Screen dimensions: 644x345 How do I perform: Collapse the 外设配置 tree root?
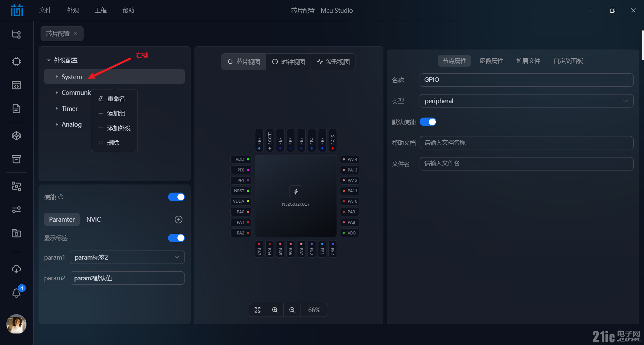49,60
